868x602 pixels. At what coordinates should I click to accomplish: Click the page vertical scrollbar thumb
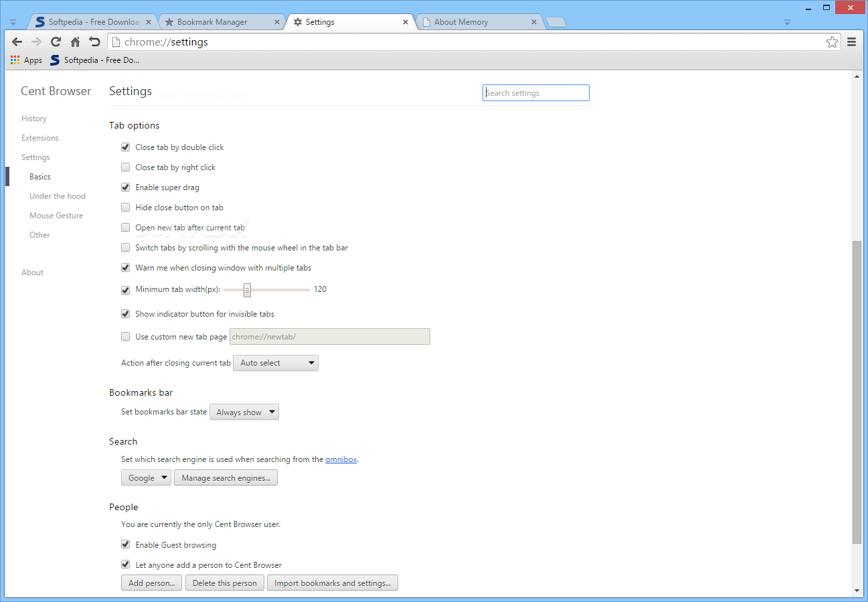click(x=857, y=393)
